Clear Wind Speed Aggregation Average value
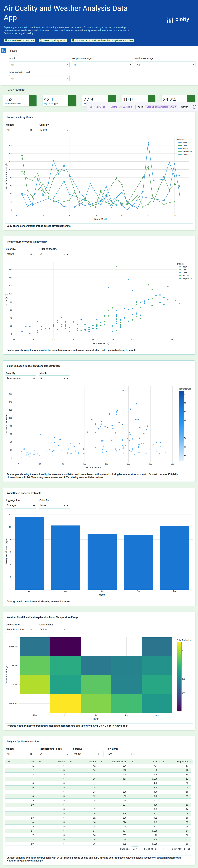The image size is (198, 868). (x=31, y=506)
